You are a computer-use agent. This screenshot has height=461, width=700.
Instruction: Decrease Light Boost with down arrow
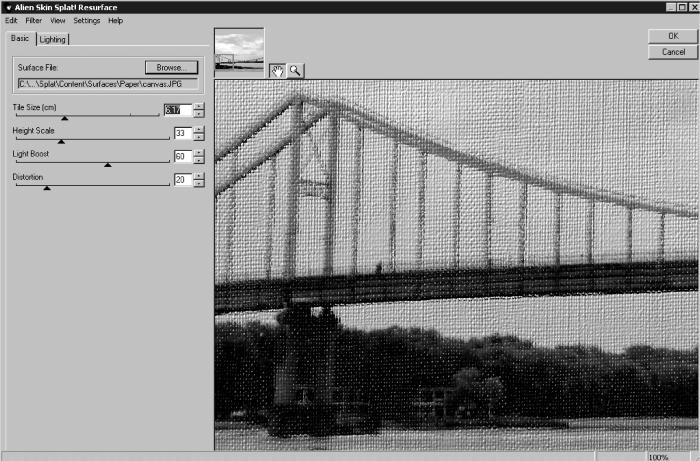coord(199,160)
